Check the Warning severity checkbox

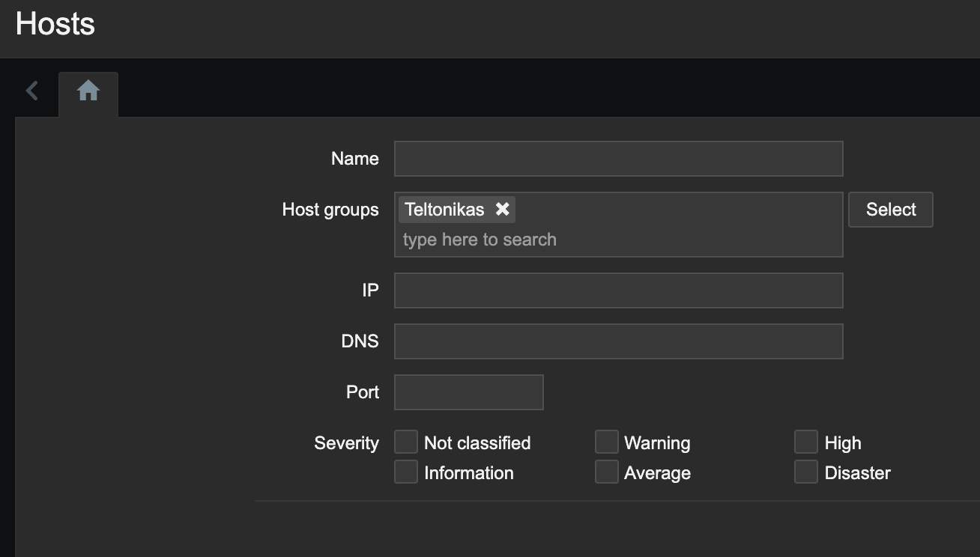607,442
